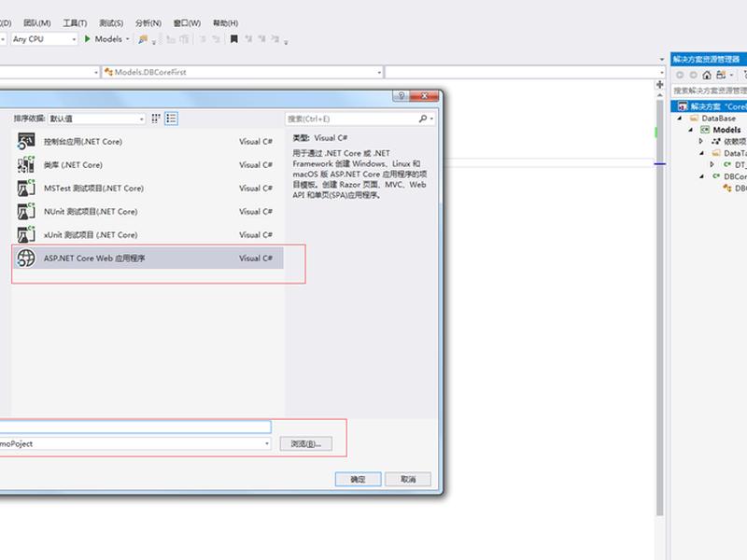
Task: Switch template list to small icons view
Action: click(x=156, y=119)
